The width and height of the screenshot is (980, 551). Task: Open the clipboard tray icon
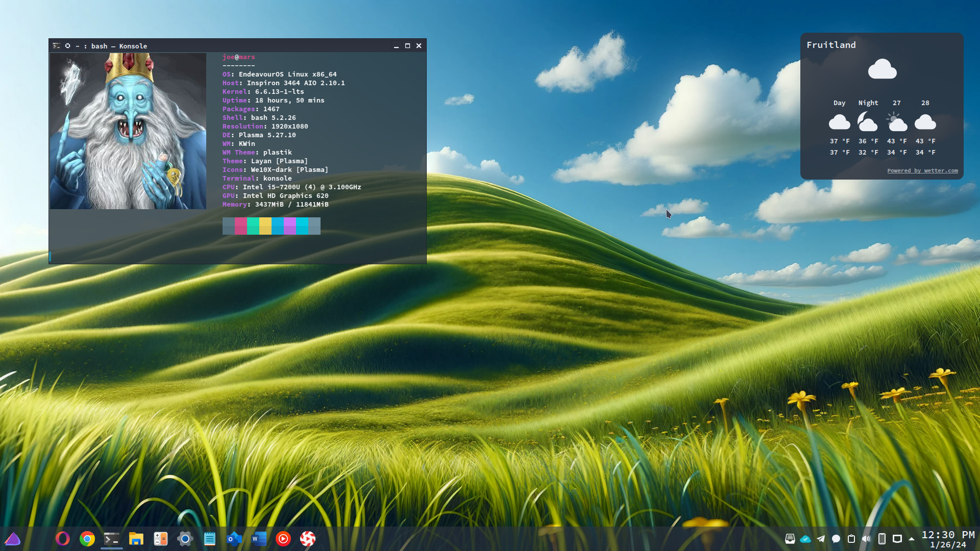tap(851, 539)
